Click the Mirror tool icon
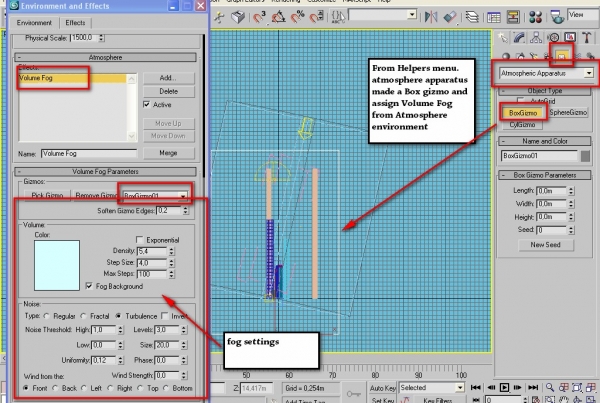600x403 pixels. point(431,17)
